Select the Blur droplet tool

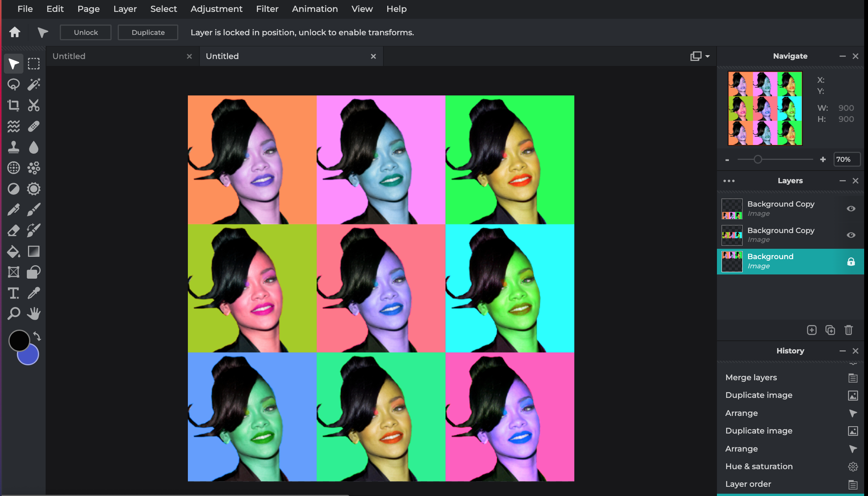click(x=34, y=147)
